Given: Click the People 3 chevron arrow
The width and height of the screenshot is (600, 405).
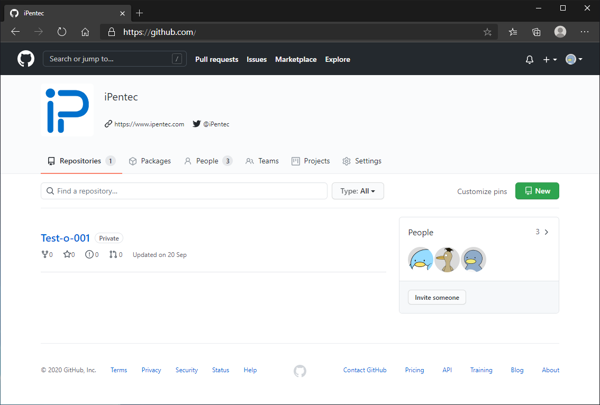Looking at the screenshot, I should [546, 232].
